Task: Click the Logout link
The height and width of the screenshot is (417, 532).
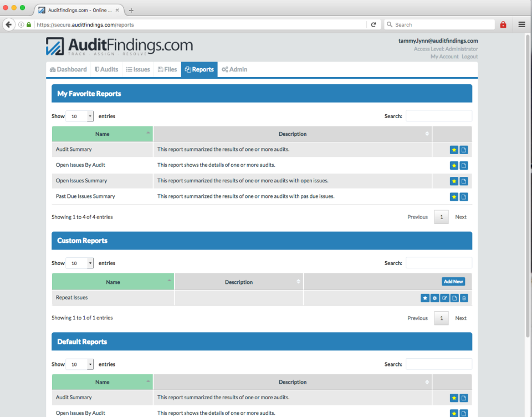Action: tap(469, 56)
